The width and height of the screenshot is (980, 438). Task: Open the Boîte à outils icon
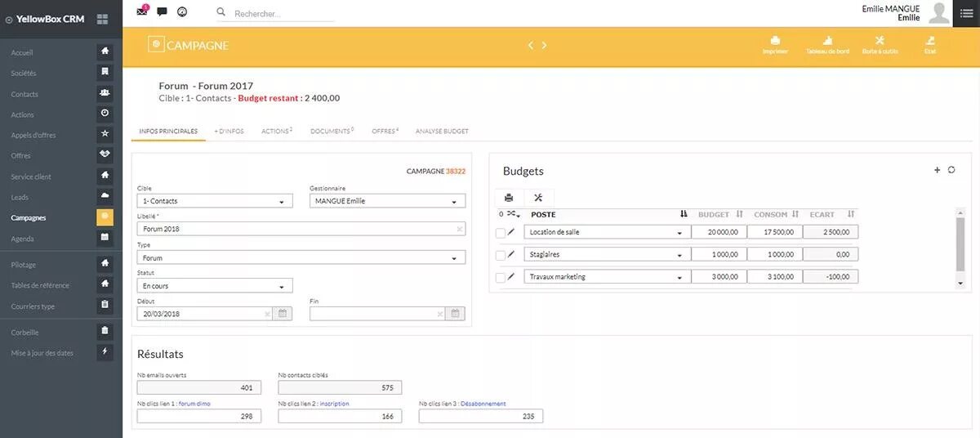click(x=880, y=41)
